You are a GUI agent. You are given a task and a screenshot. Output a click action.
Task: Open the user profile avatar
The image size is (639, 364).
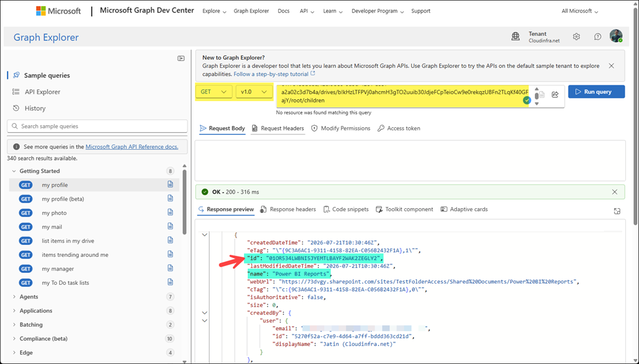pyautogui.click(x=616, y=36)
